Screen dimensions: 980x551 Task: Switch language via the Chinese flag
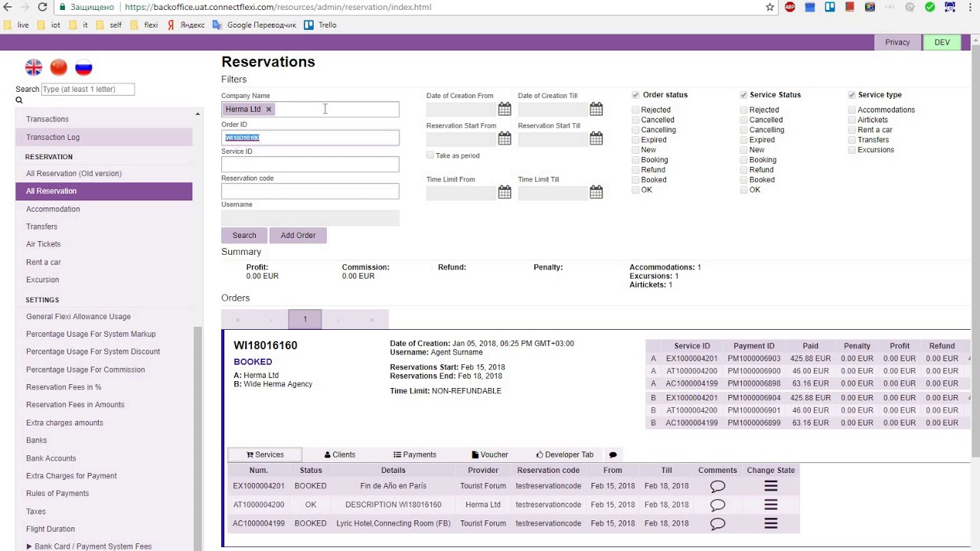58,67
